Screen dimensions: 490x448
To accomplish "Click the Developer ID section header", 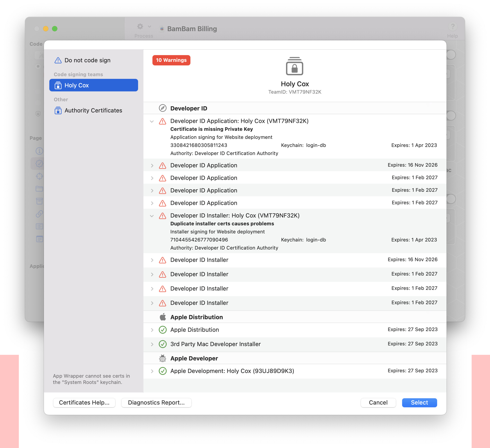I will 295,108.
